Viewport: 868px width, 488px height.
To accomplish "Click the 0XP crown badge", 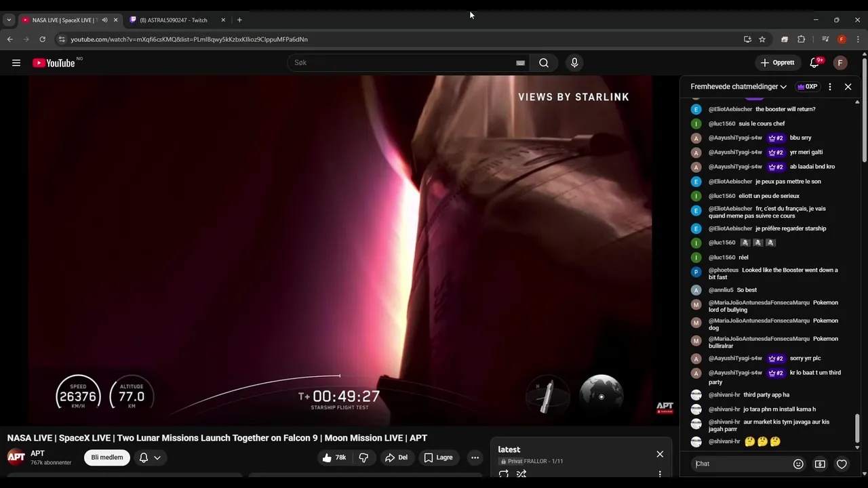I will (x=807, y=87).
